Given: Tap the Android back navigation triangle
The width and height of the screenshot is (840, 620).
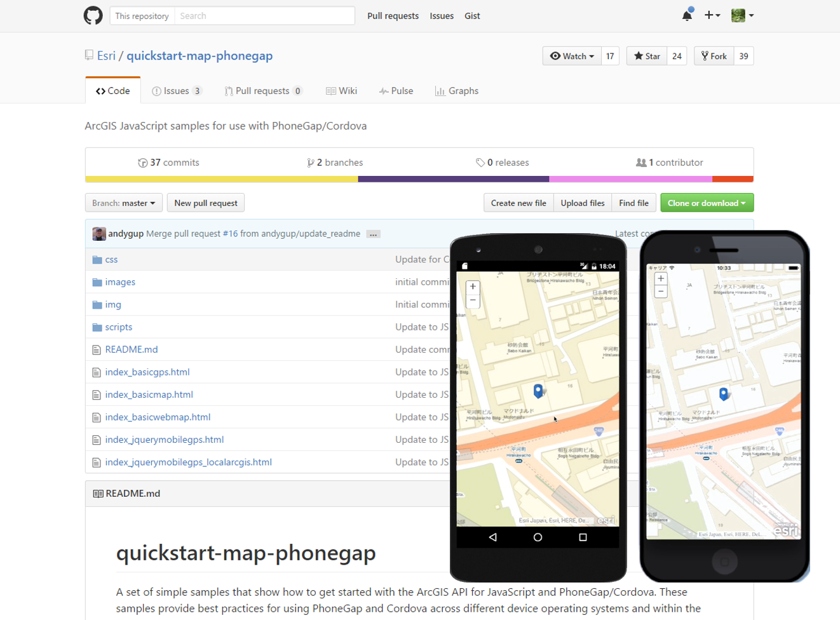Looking at the screenshot, I should 493,537.
